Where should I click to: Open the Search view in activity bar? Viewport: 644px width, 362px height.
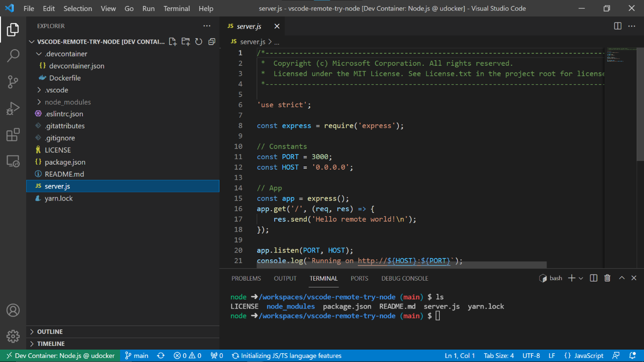[x=13, y=56]
